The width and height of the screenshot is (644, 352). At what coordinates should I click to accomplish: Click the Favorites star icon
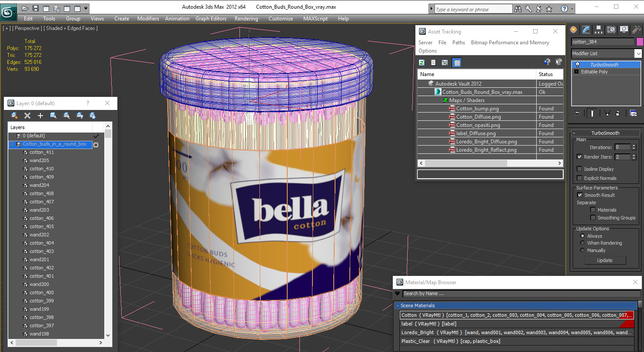pyautogui.click(x=549, y=9)
